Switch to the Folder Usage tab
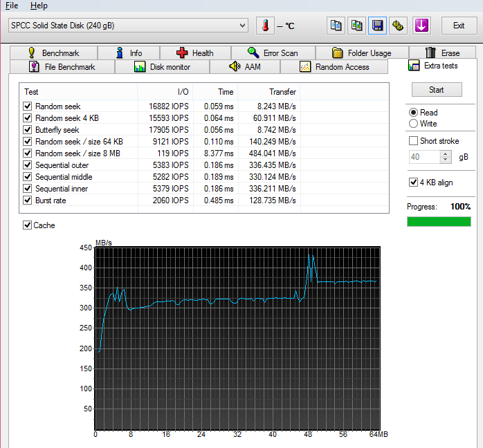 pos(363,53)
